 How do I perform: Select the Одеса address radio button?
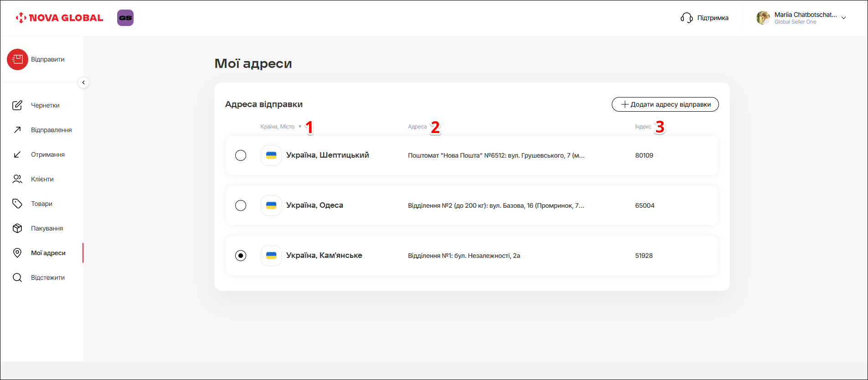point(241,205)
